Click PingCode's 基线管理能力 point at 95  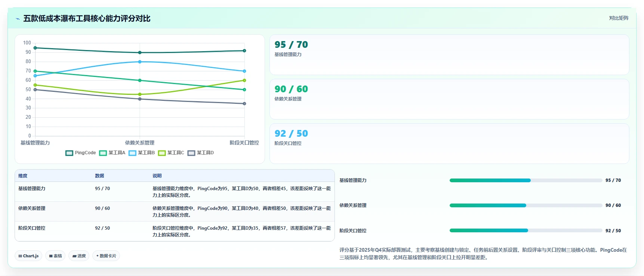tap(35, 48)
